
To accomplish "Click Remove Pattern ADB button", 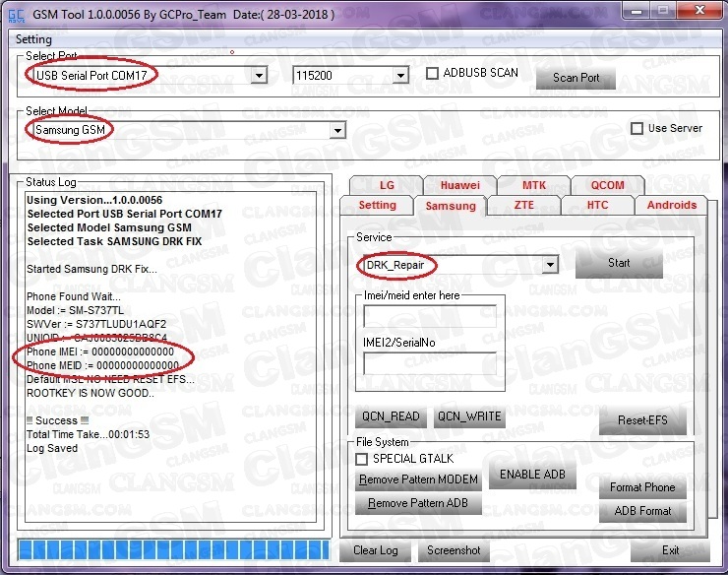I will point(418,503).
